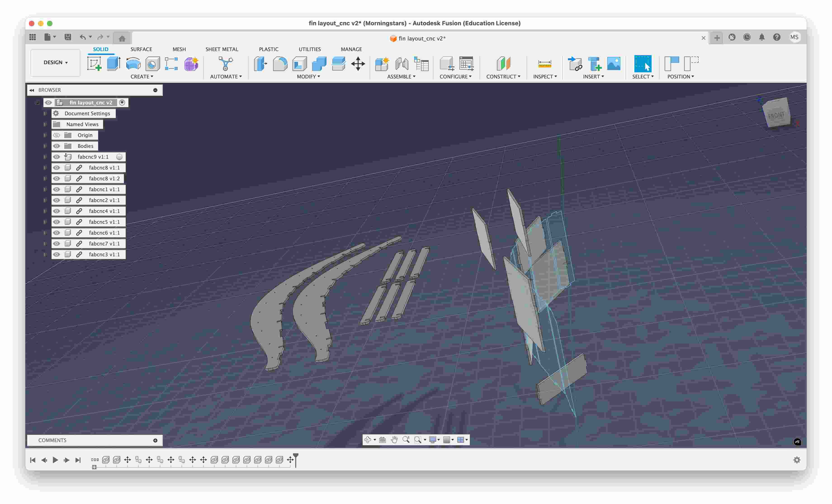Click the New Component icon
832x504 pixels.
tap(382, 64)
